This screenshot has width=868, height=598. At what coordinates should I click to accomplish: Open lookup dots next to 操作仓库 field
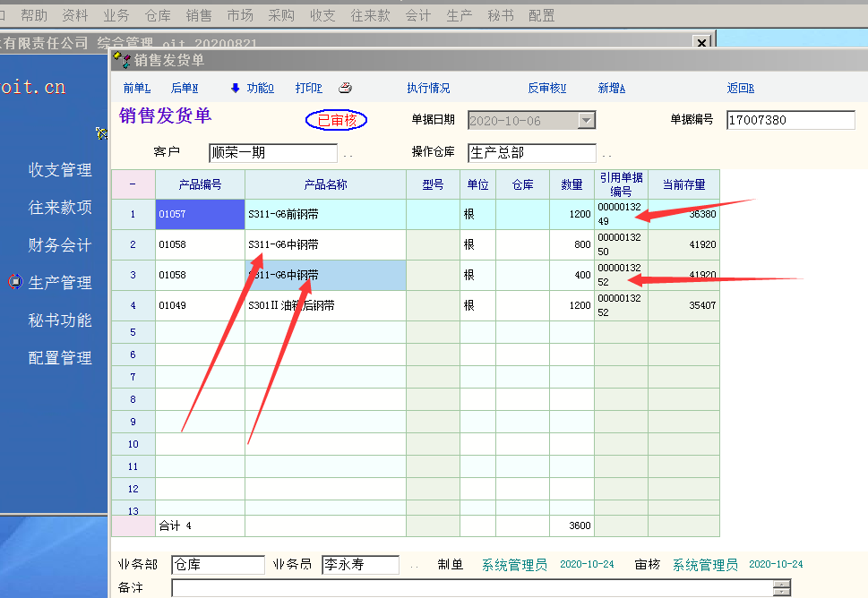606,154
